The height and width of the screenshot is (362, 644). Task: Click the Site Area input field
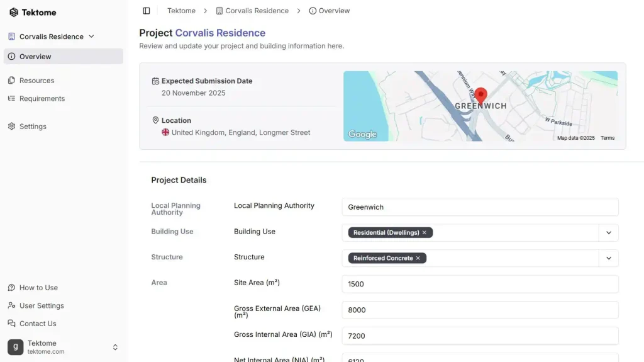(480, 284)
